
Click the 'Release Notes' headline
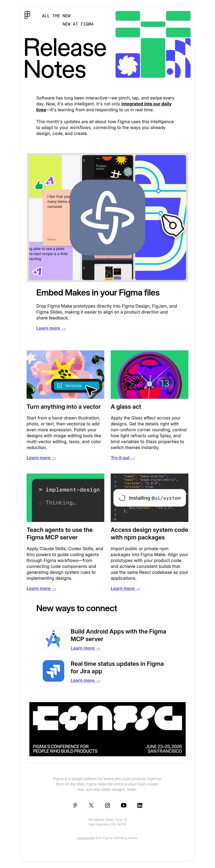pos(65,58)
